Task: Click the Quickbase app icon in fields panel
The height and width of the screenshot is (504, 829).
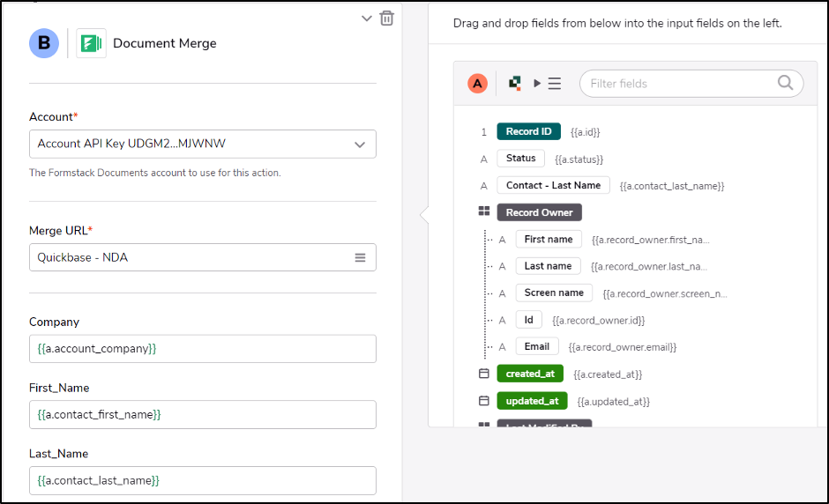Action: (x=514, y=84)
